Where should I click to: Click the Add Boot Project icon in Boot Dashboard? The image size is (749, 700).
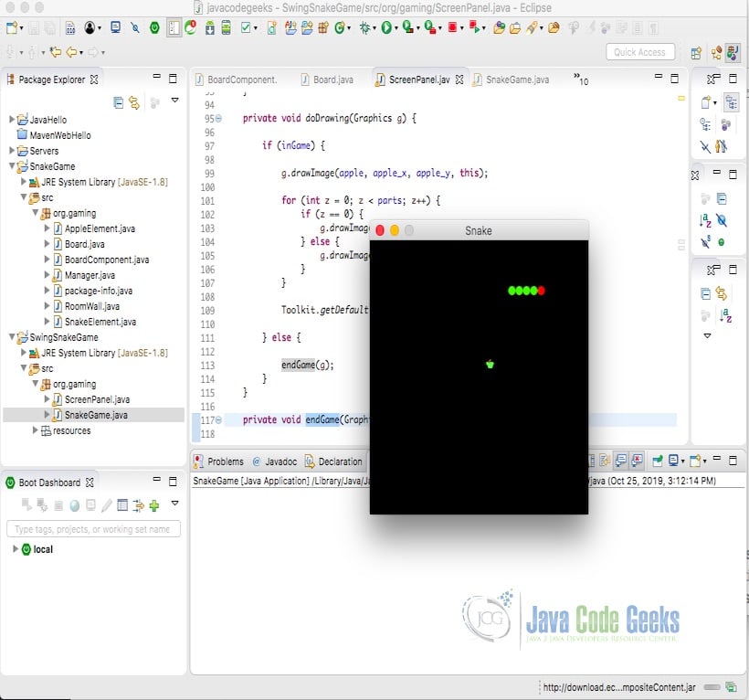[x=153, y=505]
